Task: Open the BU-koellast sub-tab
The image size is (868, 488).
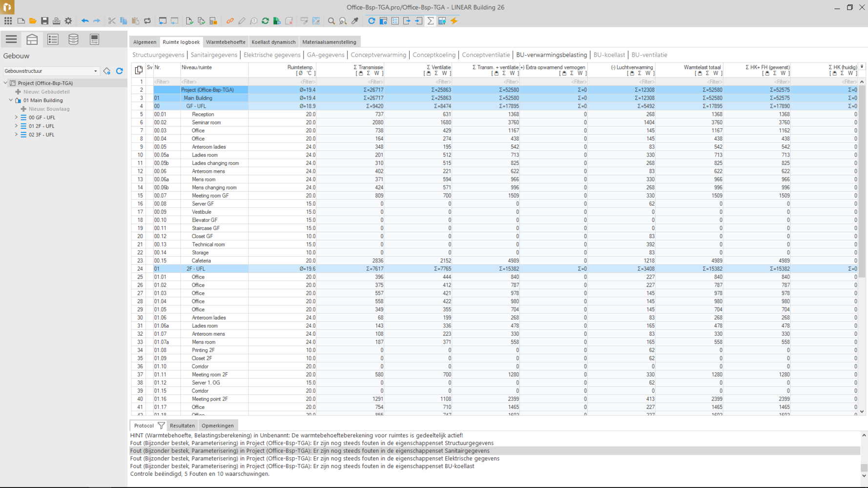Action: tap(609, 55)
